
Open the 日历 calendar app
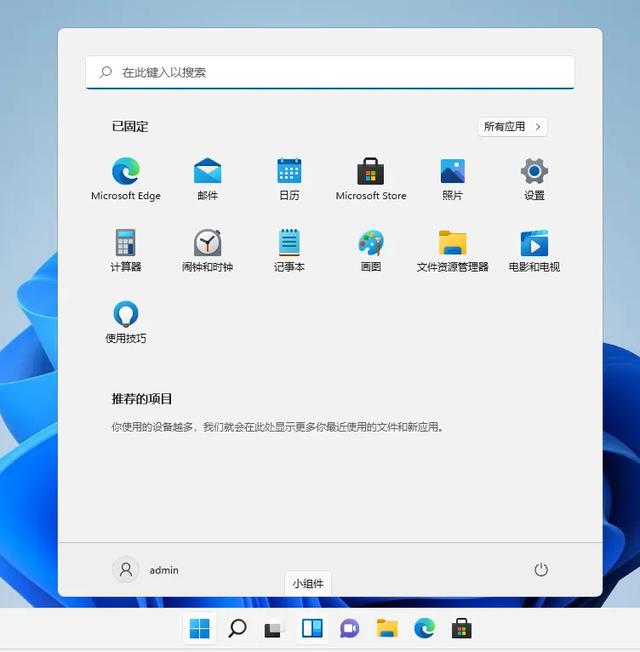(289, 179)
